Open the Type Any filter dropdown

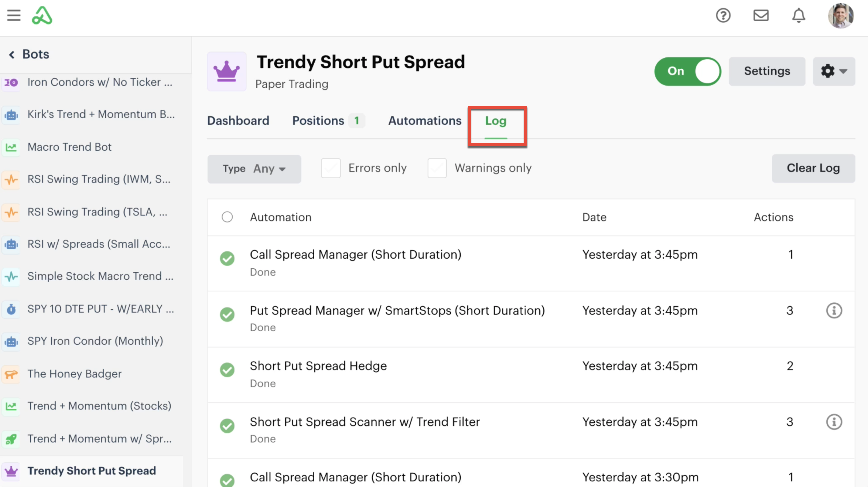(254, 169)
